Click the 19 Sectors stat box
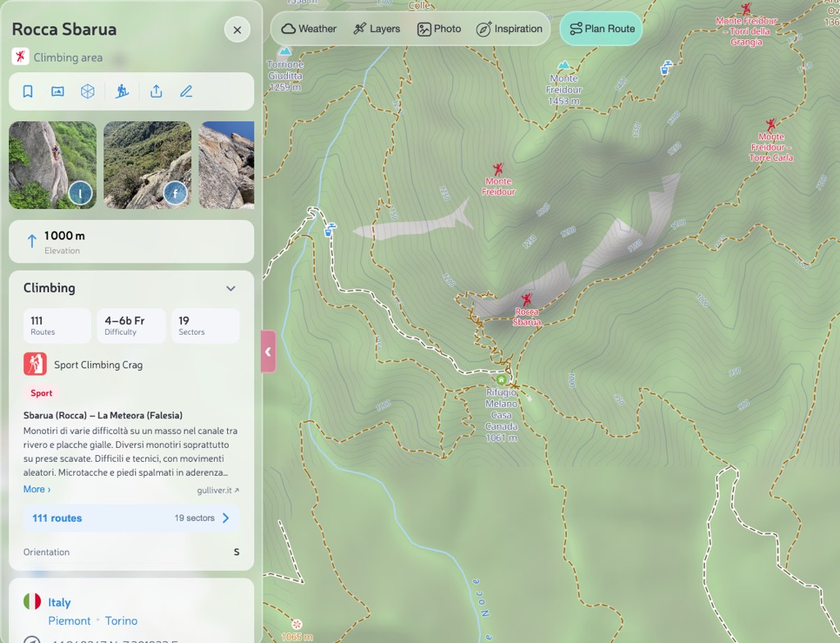The height and width of the screenshot is (643, 840). tap(205, 326)
